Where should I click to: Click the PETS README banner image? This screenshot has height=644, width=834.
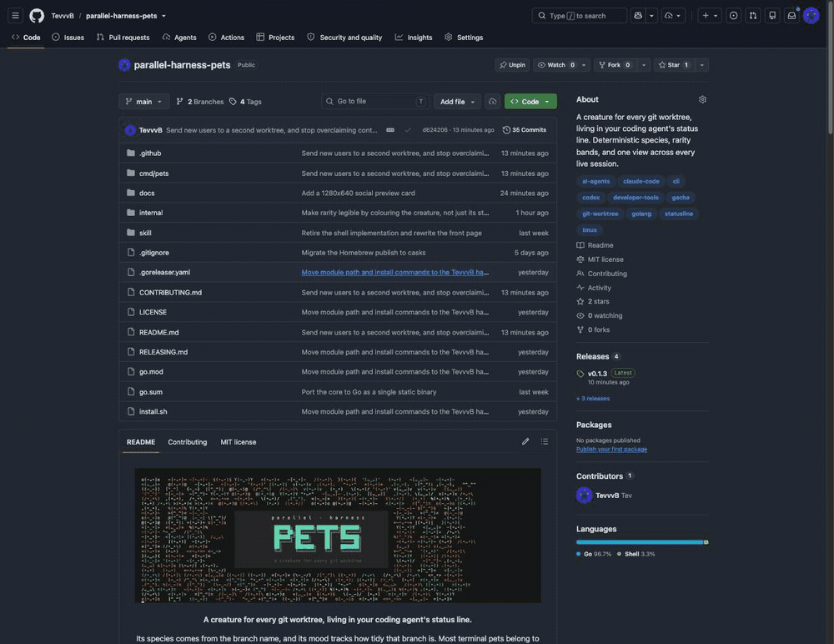[338, 536]
